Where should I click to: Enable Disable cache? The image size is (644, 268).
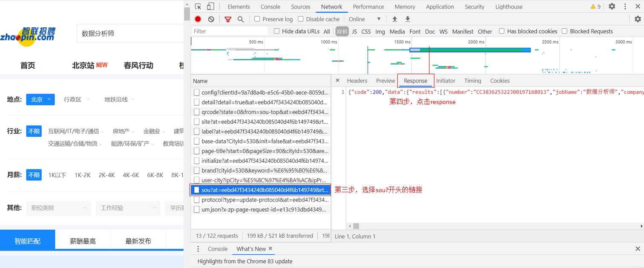[301, 19]
